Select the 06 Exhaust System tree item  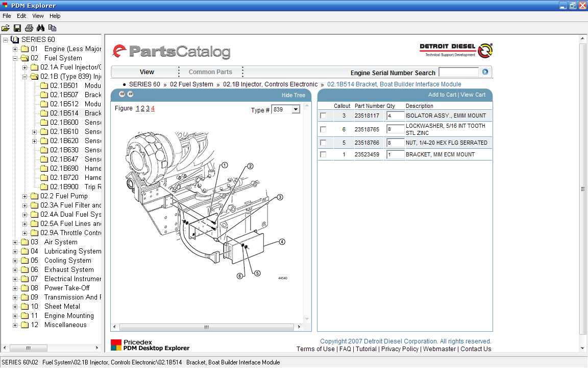pos(62,270)
